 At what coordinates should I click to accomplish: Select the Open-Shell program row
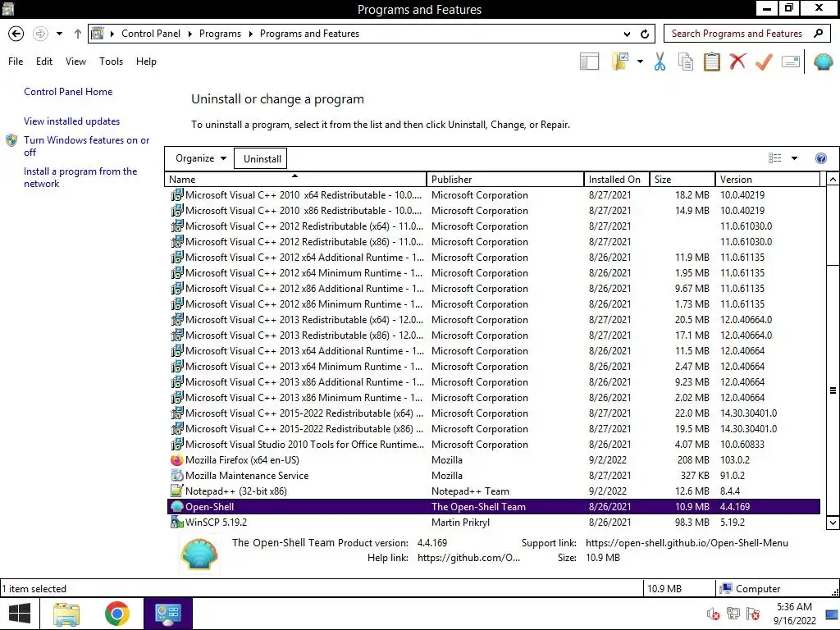(493, 507)
